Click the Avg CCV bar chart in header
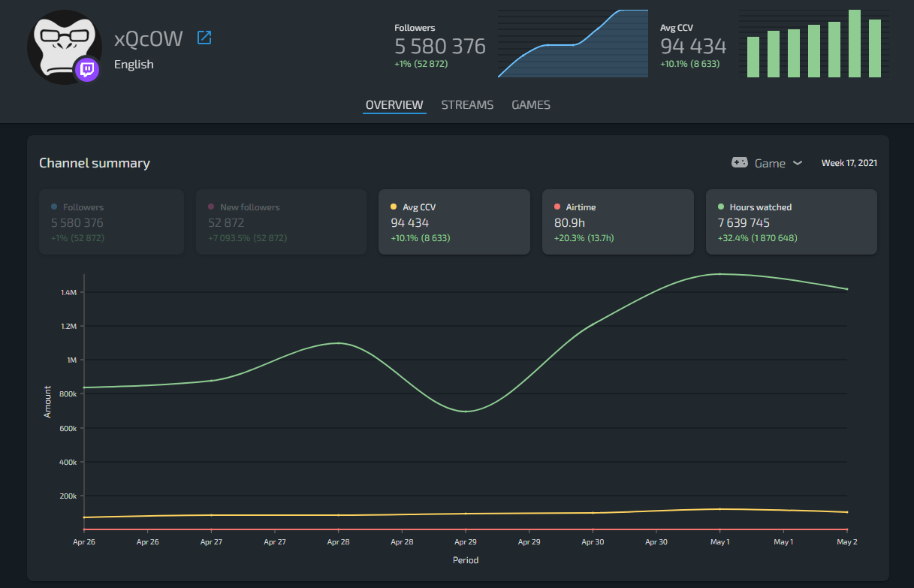Screen dimensions: 914x588 813,44
